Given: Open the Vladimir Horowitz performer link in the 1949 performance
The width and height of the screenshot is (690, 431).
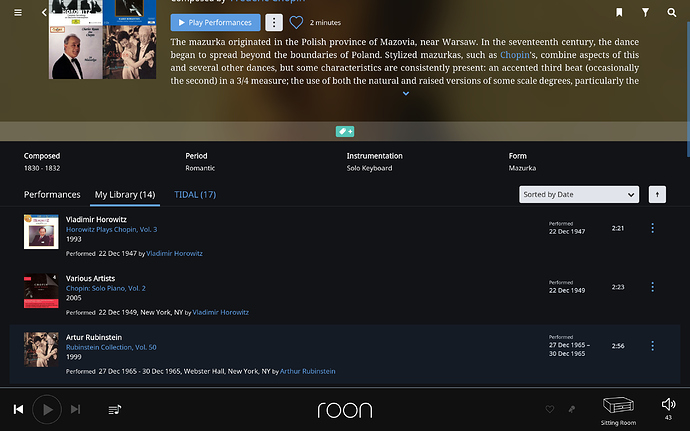Looking at the screenshot, I should pos(220,313).
